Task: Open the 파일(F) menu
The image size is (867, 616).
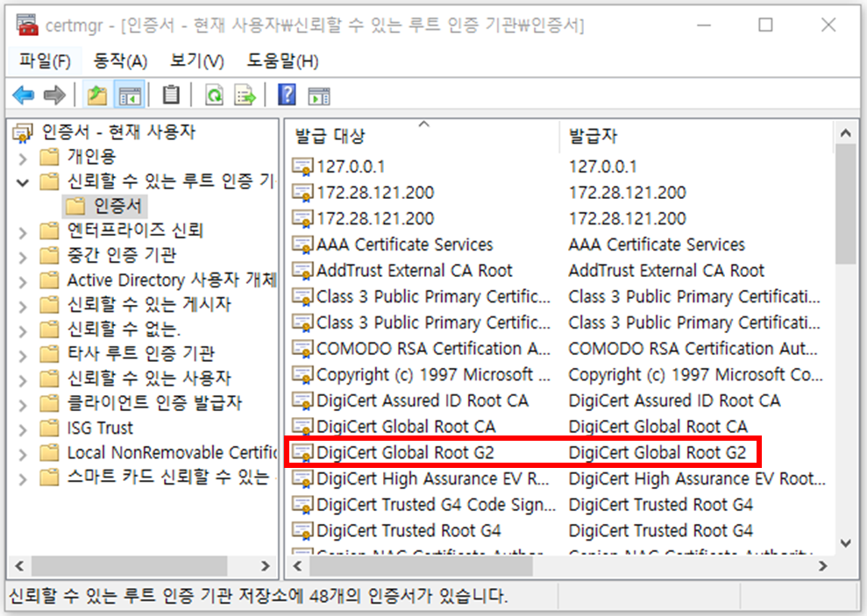Action: [x=45, y=61]
